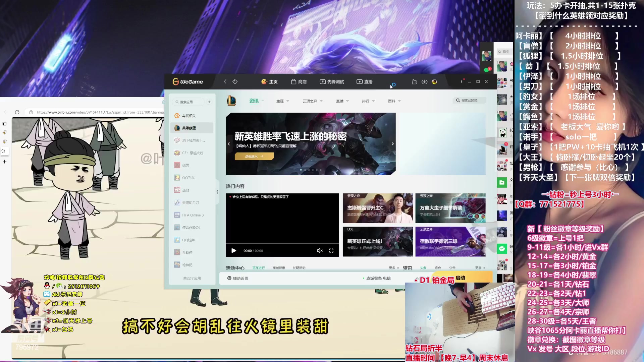The height and width of the screenshot is (362, 644).
Task: Select the 资讯 navigation tab
Action: (x=254, y=101)
